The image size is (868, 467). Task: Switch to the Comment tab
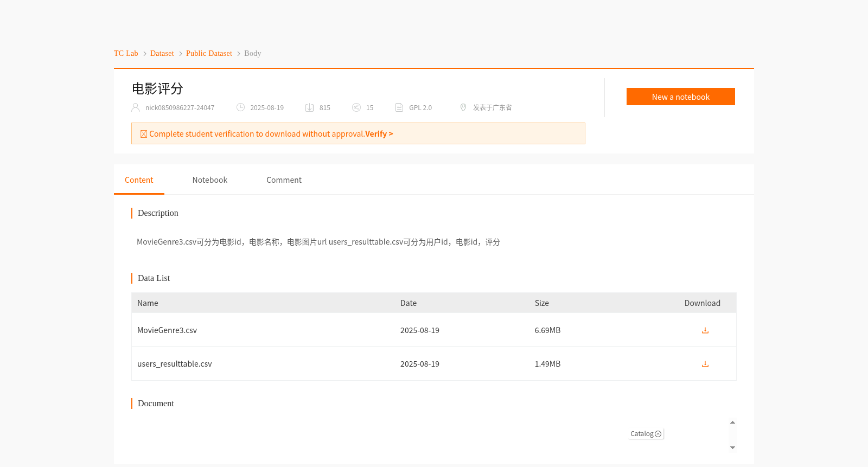[x=284, y=180]
